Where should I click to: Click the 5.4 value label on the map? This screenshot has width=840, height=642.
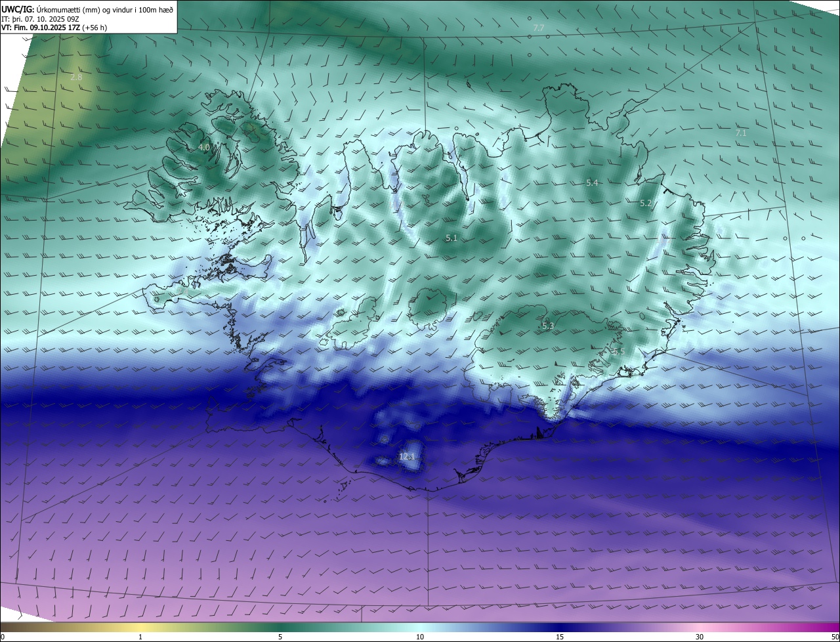click(x=592, y=182)
